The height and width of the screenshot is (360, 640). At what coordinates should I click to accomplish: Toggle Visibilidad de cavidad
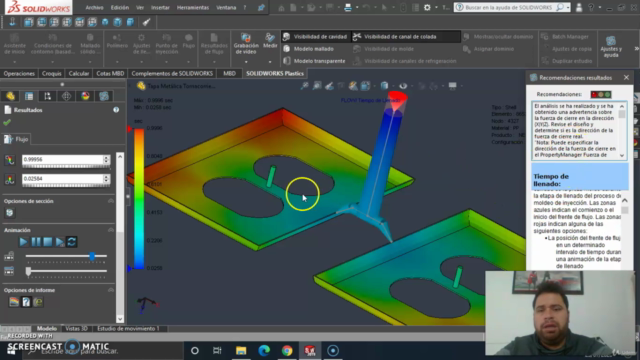click(x=315, y=37)
